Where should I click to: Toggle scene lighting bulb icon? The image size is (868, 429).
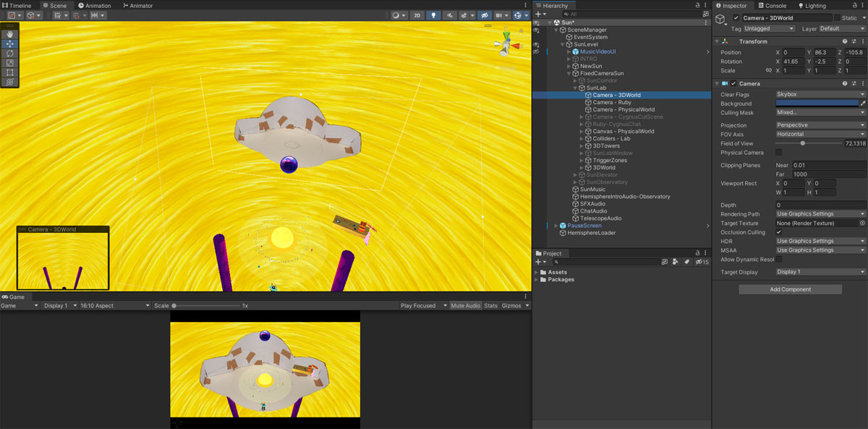(x=433, y=15)
